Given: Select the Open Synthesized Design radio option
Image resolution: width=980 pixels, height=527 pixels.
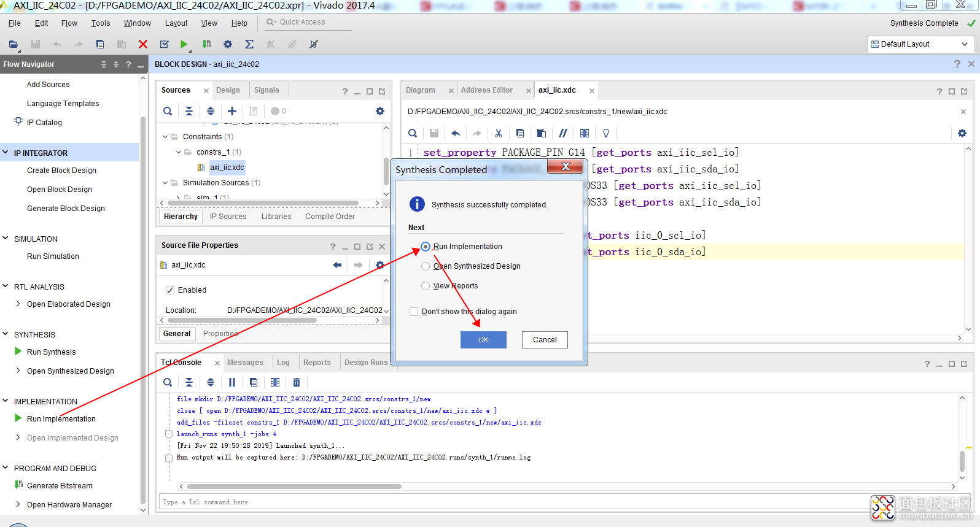Looking at the screenshot, I should click(426, 266).
